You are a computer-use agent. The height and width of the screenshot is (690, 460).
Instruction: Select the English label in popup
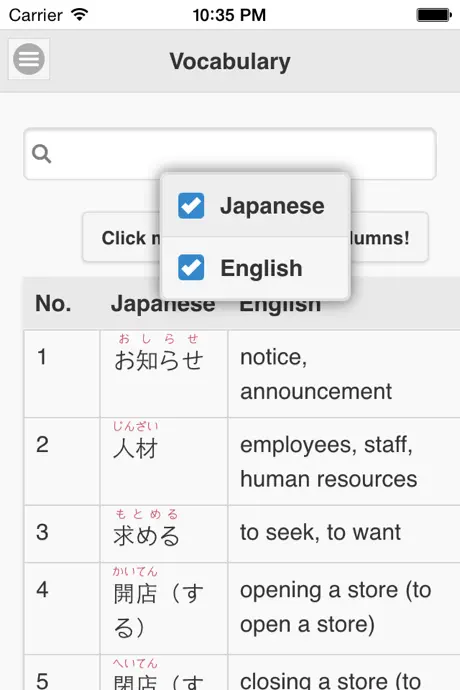click(261, 268)
